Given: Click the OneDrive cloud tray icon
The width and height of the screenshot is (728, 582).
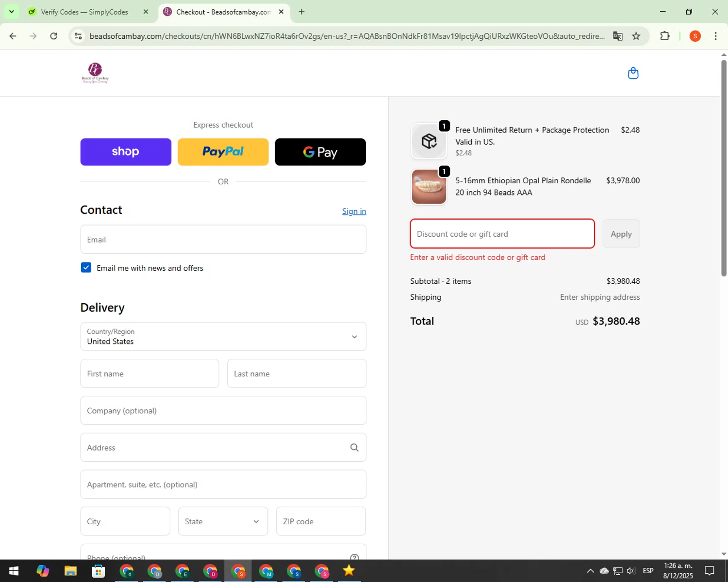Looking at the screenshot, I should pos(604,571).
